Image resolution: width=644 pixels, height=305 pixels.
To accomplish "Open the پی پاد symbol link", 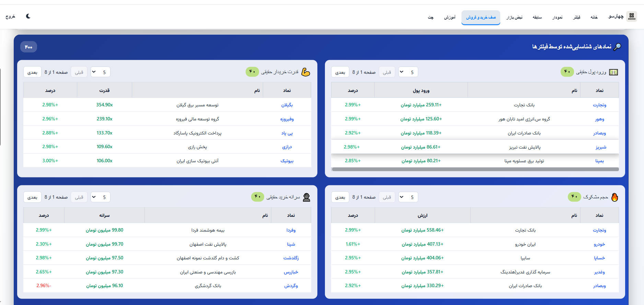I will 287,133.
